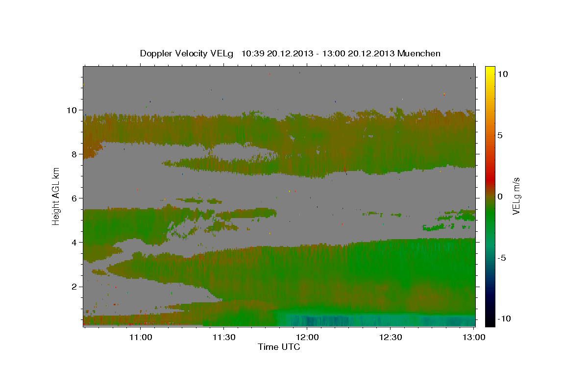
Task: Click the teal layer near ground after 12:00
Action: click(x=377, y=319)
